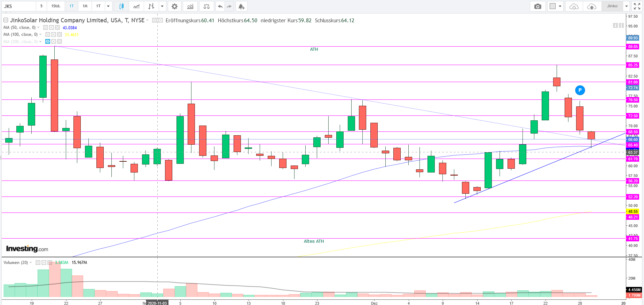This screenshot has width=644, height=305.
Task: Collapse the indicator legend box
Action: tap(6, 20)
